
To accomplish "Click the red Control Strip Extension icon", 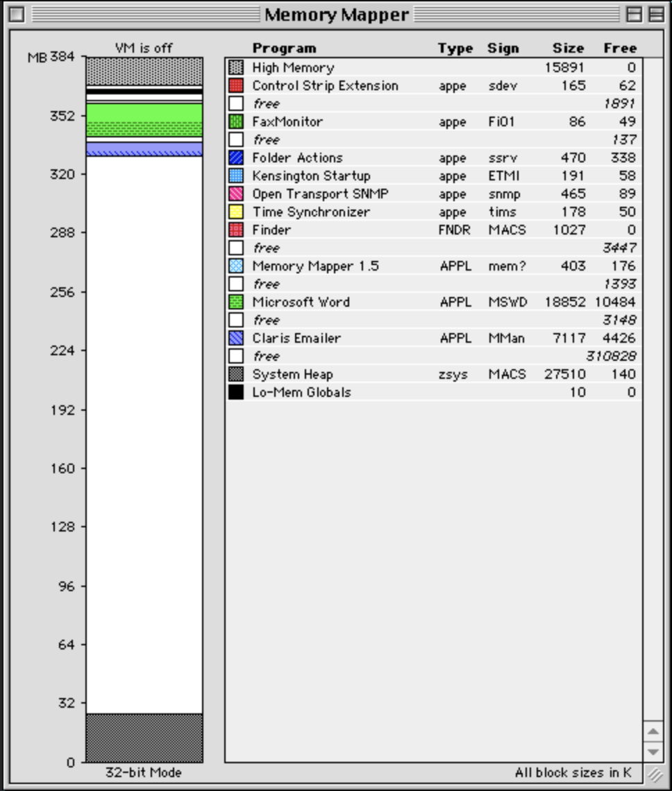I will tap(236, 86).
